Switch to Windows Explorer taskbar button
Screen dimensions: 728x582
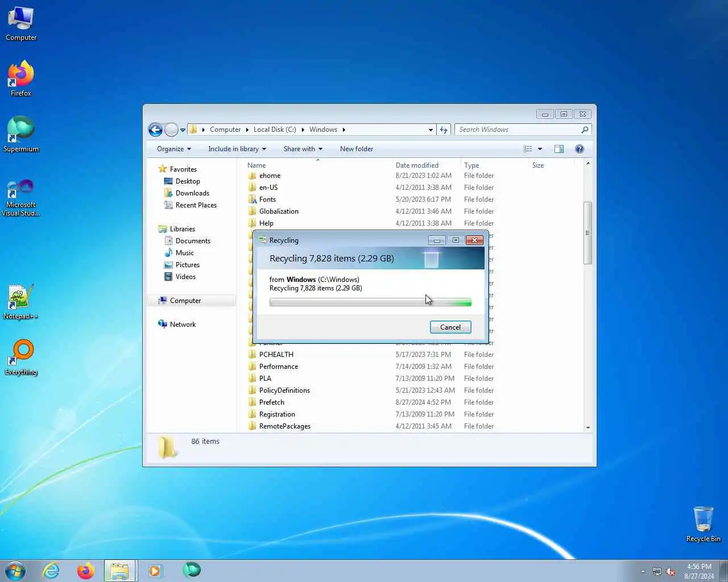(x=119, y=571)
